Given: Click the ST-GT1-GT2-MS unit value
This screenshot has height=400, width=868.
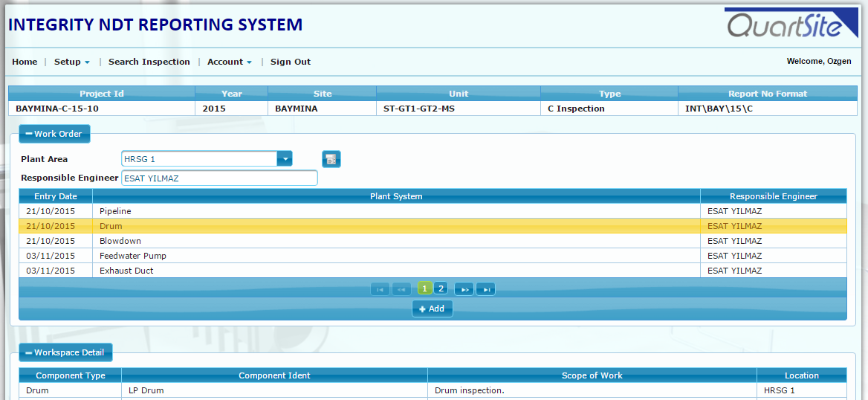Looking at the screenshot, I should coord(419,109).
